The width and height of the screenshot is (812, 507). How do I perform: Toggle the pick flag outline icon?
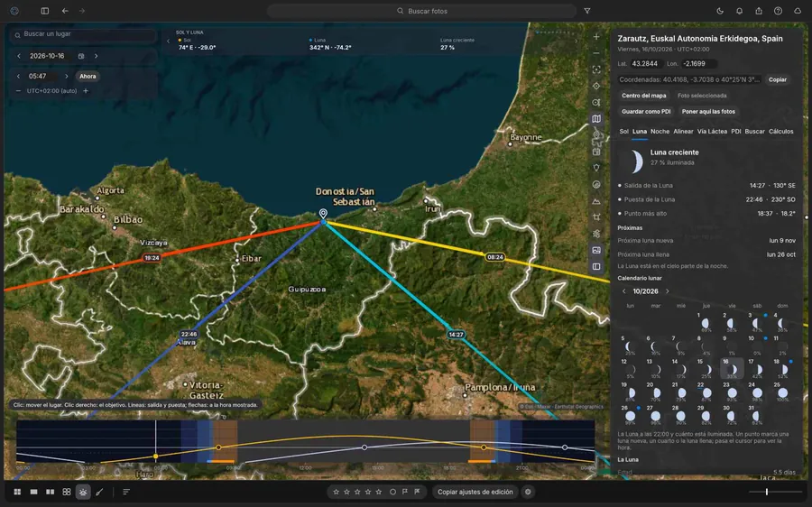(405, 492)
